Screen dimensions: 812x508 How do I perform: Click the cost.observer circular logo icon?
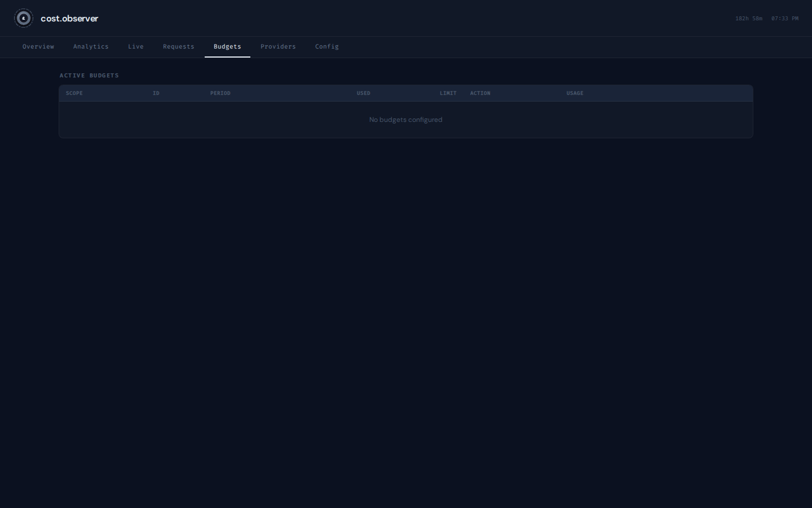pyautogui.click(x=24, y=18)
